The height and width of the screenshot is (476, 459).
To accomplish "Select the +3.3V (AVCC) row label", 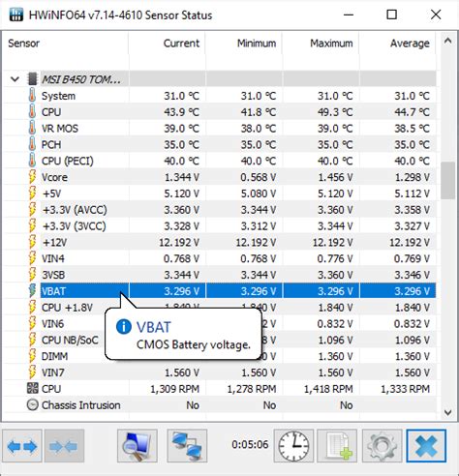I will pyautogui.click(x=75, y=210).
